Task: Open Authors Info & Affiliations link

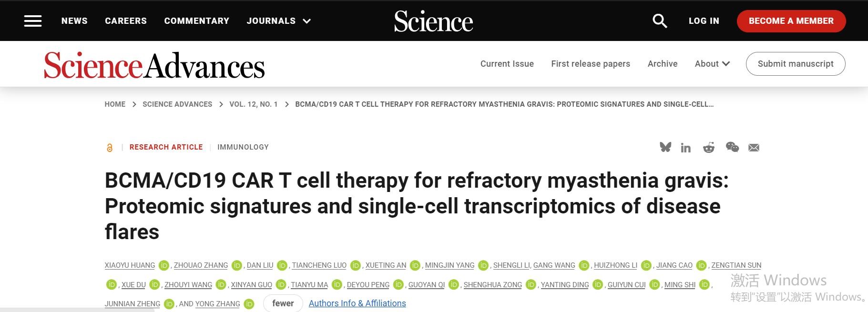Action: [357, 303]
